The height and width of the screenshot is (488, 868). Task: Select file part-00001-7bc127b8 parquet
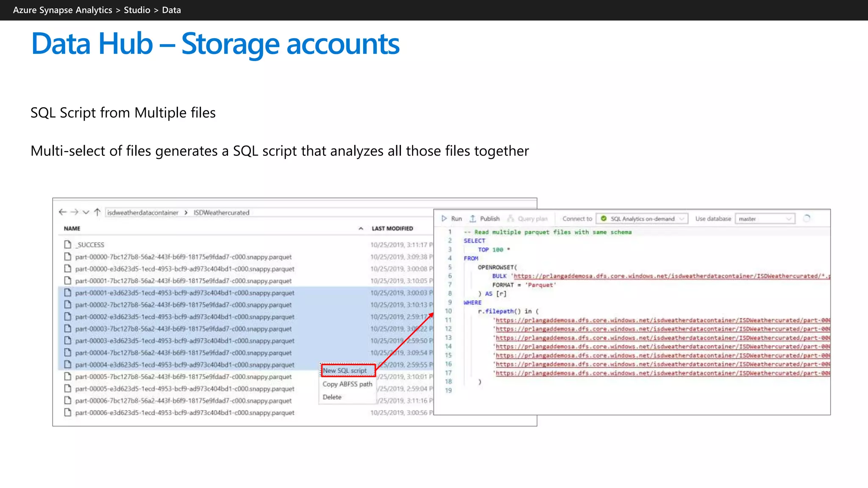pos(184,281)
